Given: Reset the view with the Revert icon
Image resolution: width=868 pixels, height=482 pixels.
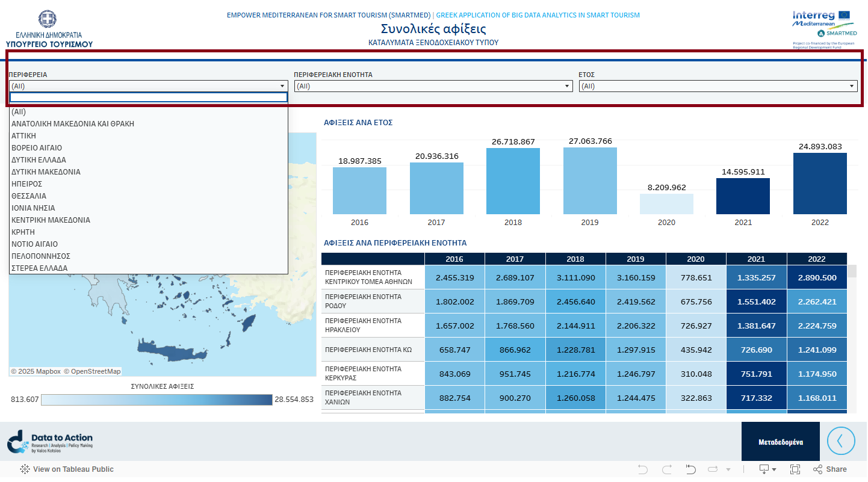Looking at the screenshot, I should pyautogui.click(x=690, y=469).
